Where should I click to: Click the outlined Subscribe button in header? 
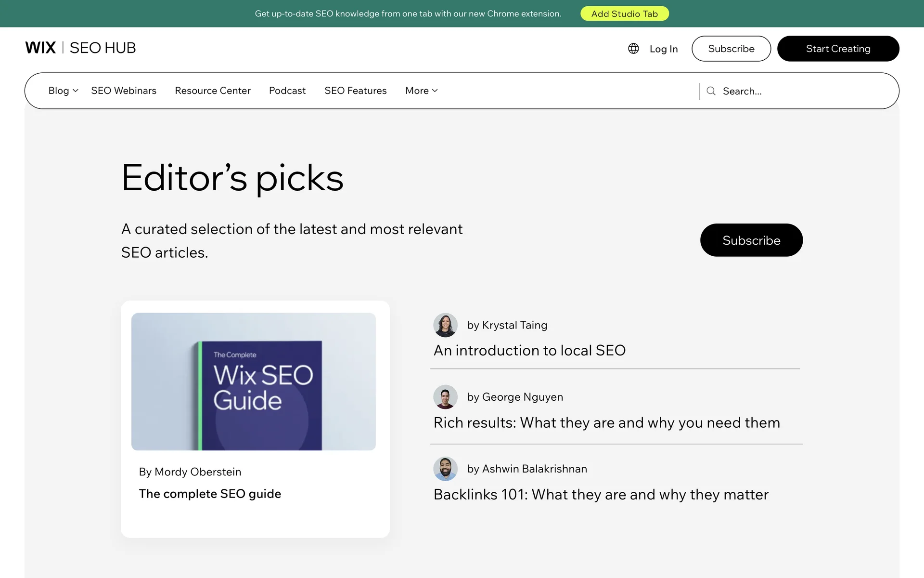pyautogui.click(x=731, y=49)
